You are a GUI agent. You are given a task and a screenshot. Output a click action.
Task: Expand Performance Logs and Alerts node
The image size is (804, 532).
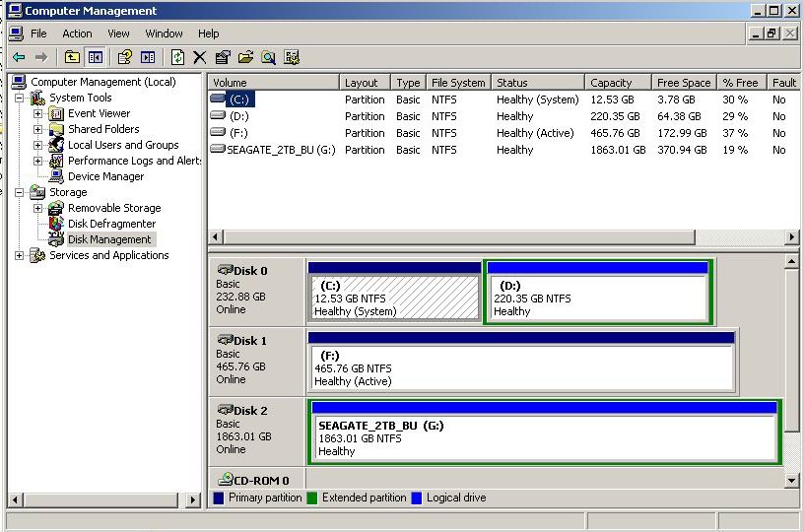[x=38, y=161]
